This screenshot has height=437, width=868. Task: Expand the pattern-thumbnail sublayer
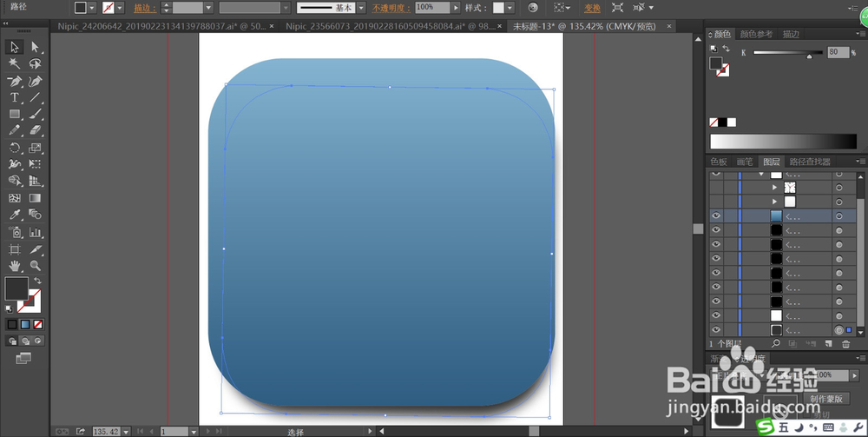coord(774,188)
